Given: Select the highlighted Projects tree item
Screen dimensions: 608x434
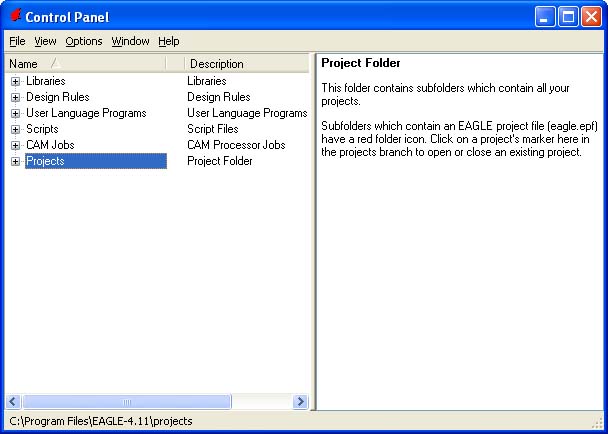Looking at the screenshot, I should [45, 161].
